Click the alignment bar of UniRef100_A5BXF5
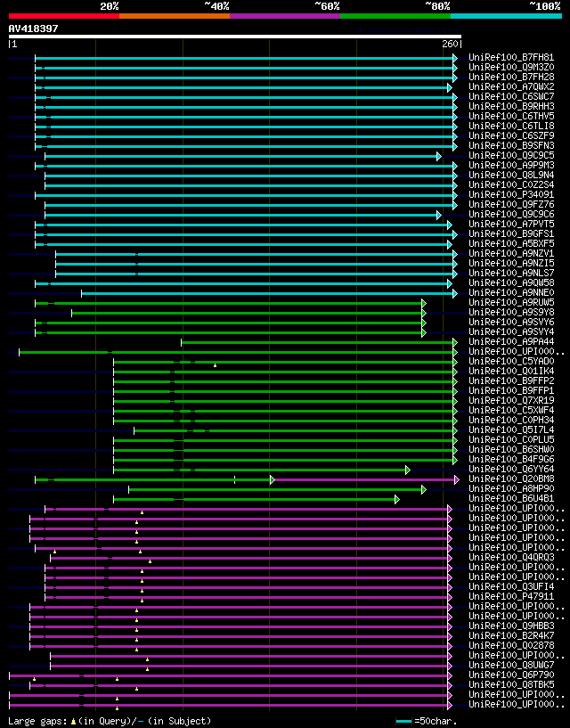The image size is (570, 728). [243, 245]
